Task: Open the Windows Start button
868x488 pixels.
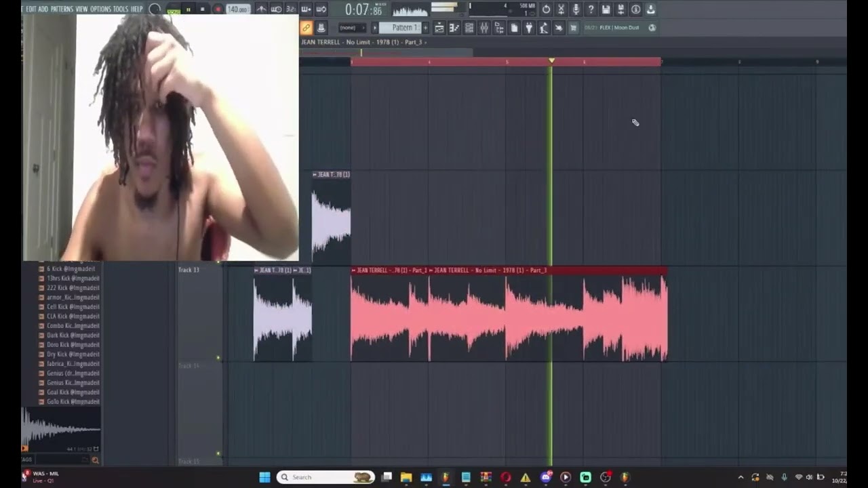Action: [264, 477]
